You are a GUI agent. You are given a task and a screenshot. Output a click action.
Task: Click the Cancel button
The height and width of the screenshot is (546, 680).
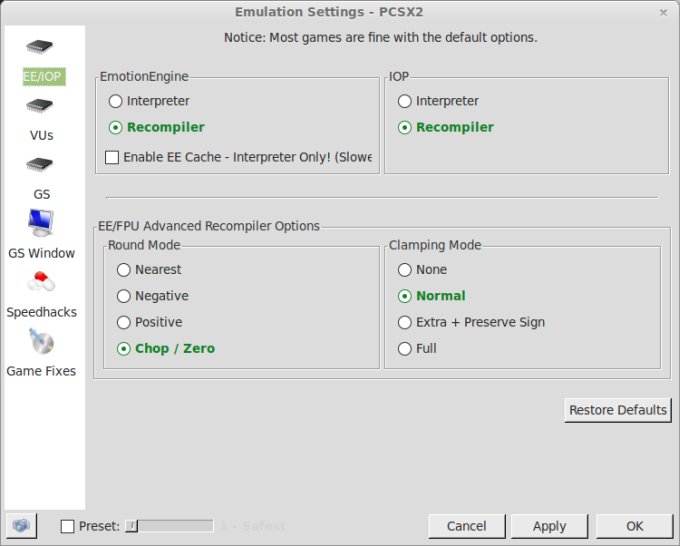467,526
